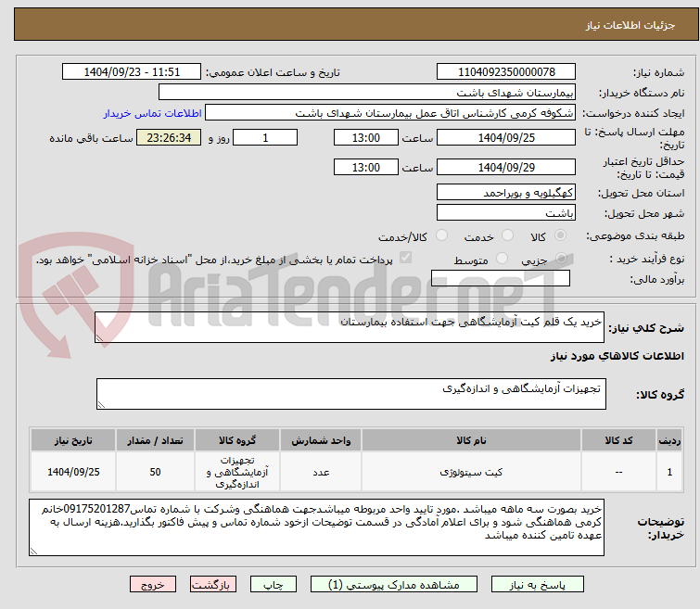Click the price validity date 1404/09/29 field
The height and width of the screenshot is (609, 700).
point(506,168)
